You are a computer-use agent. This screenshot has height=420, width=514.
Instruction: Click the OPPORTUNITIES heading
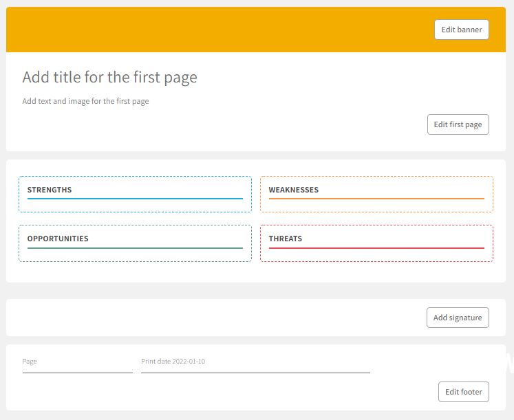tap(58, 239)
